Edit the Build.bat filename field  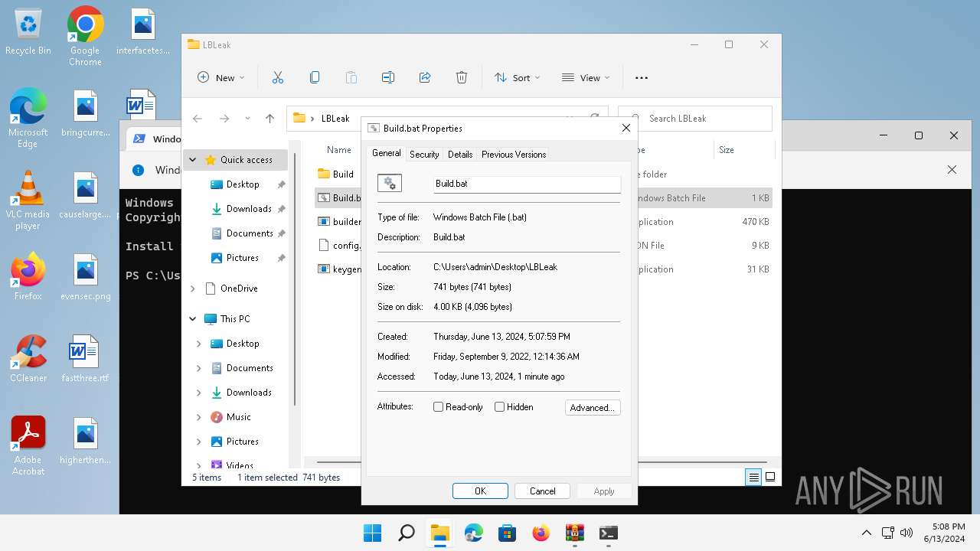click(x=527, y=184)
